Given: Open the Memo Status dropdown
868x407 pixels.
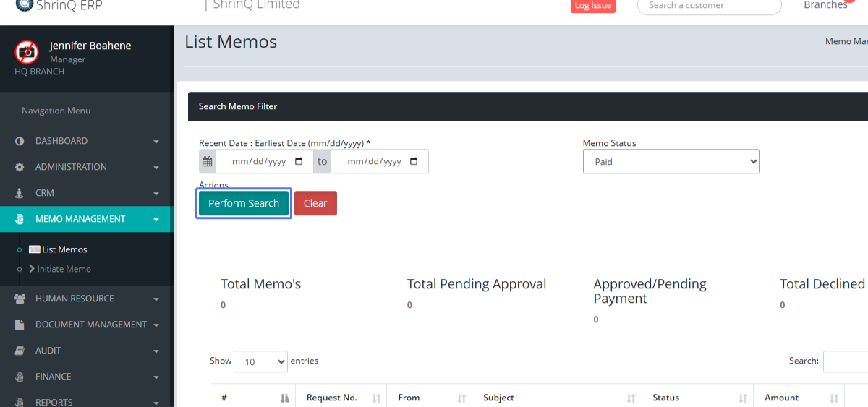Looking at the screenshot, I should click(671, 162).
